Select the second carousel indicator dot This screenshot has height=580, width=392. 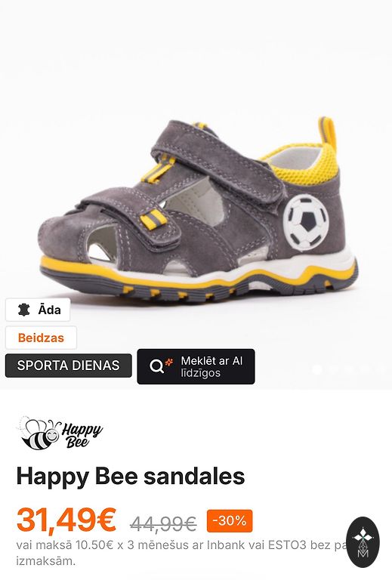333,369
